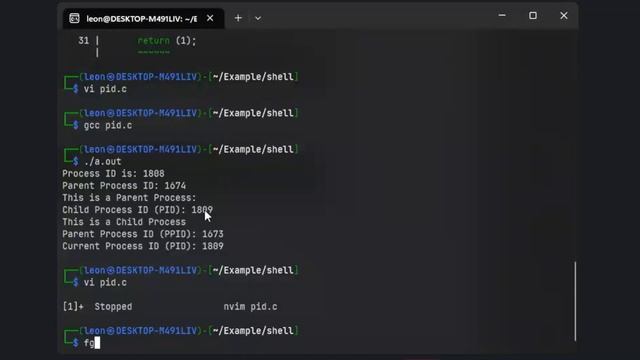Maximize the terminal window
Screen dimensions: 640x360
(533, 16)
